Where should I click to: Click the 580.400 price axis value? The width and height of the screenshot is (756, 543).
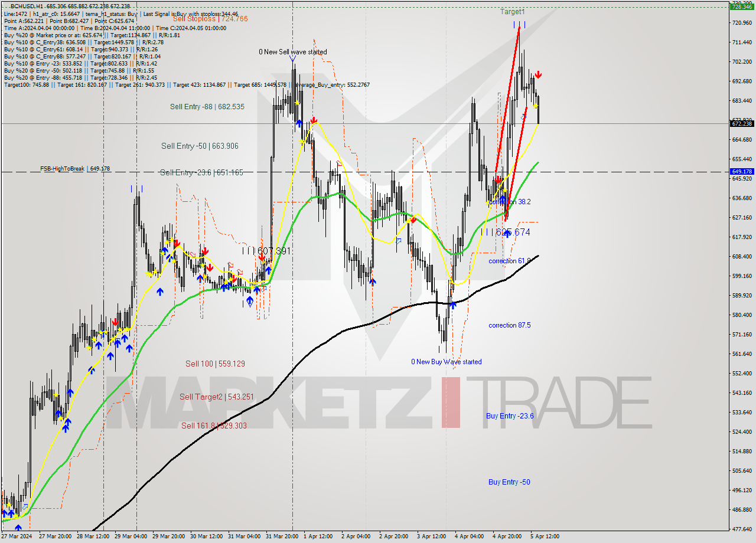pos(742,315)
